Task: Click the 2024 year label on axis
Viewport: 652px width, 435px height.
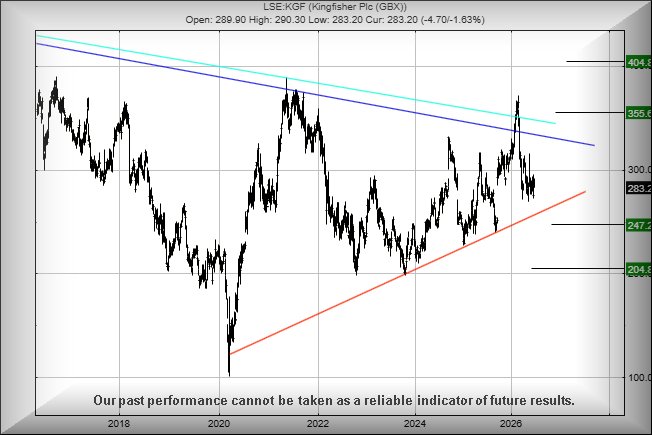Action: click(415, 424)
